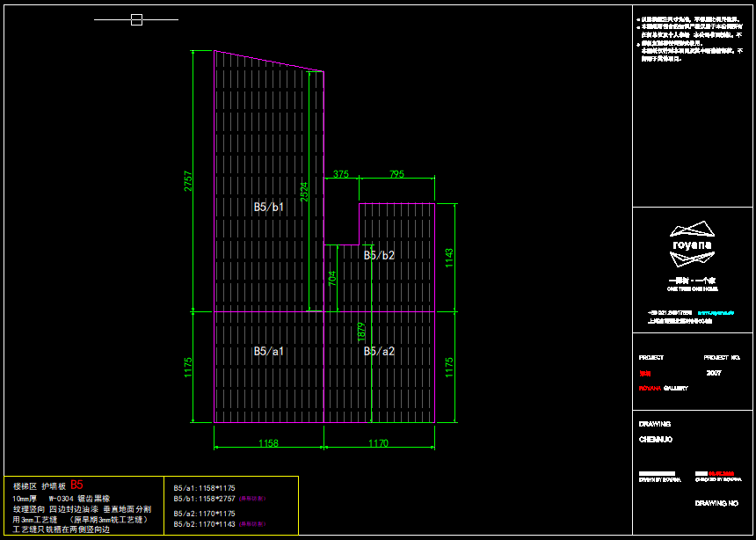Click the CHENNUO drawing name text
This screenshot has width=756, height=540.
pos(656,439)
